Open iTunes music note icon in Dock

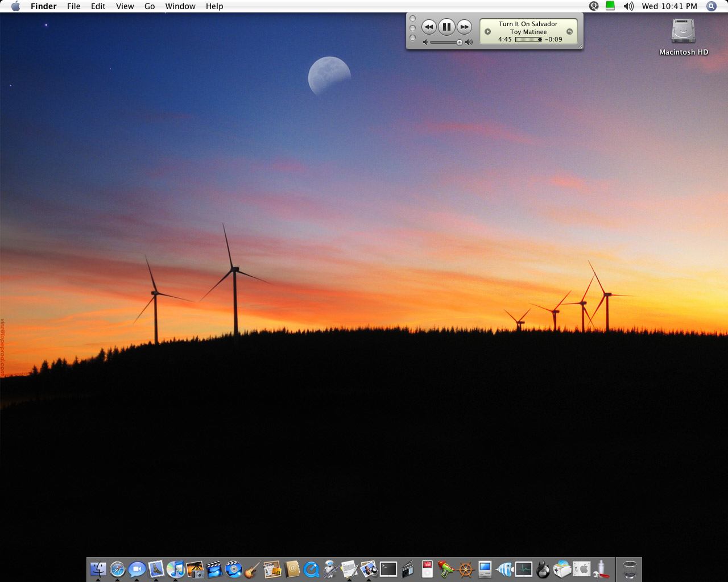coord(175,569)
